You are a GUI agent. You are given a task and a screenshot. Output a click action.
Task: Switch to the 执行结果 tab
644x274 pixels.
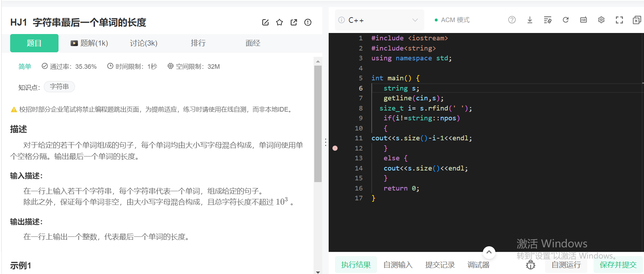356,265
